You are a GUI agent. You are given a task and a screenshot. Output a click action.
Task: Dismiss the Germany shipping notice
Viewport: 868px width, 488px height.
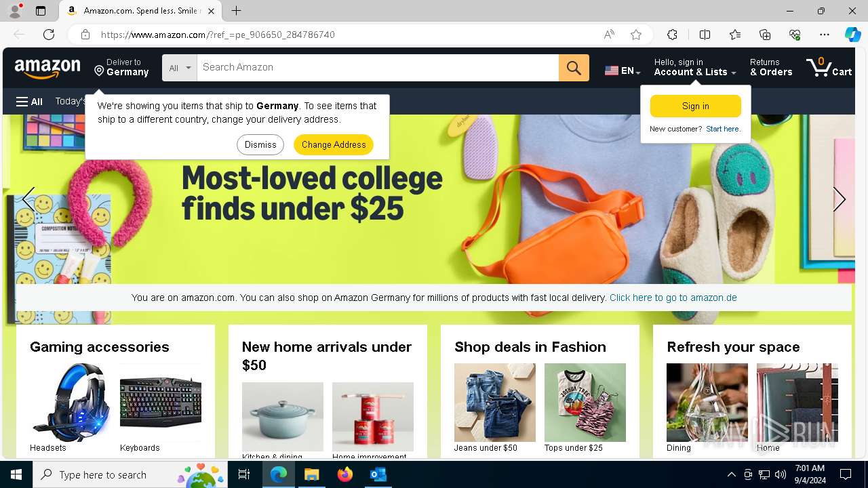260,144
